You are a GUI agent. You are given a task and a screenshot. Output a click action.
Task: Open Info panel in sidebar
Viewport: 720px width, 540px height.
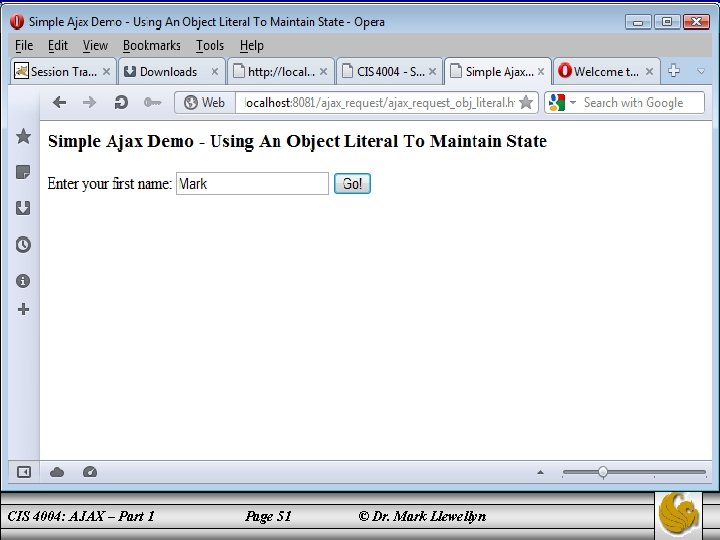[x=23, y=281]
